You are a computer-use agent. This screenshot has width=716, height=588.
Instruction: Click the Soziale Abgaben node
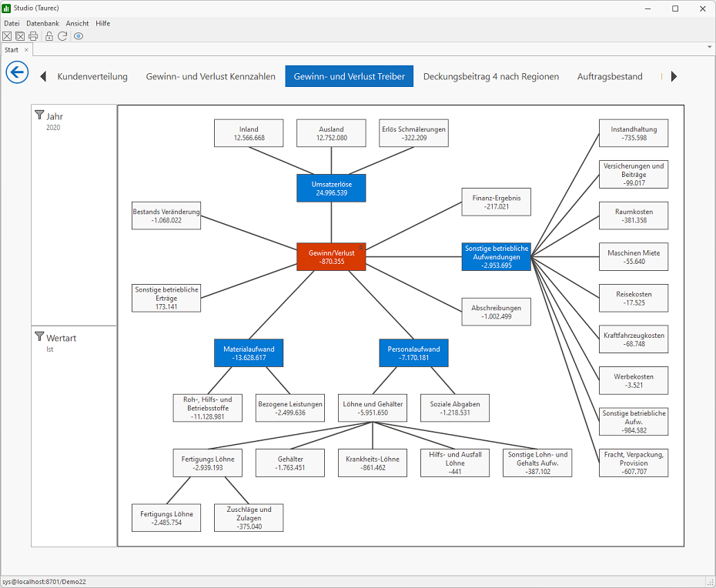pyautogui.click(x=455, y=408)
